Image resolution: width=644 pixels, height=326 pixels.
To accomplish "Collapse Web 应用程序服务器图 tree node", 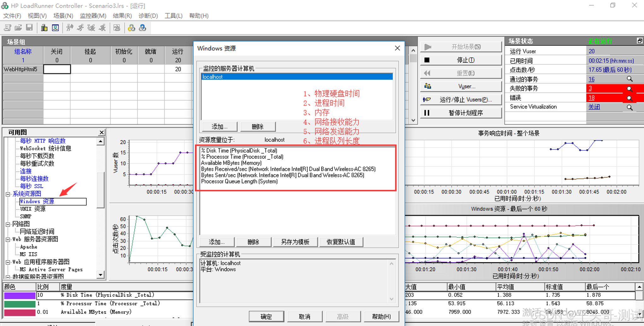I will coord(8,262).
